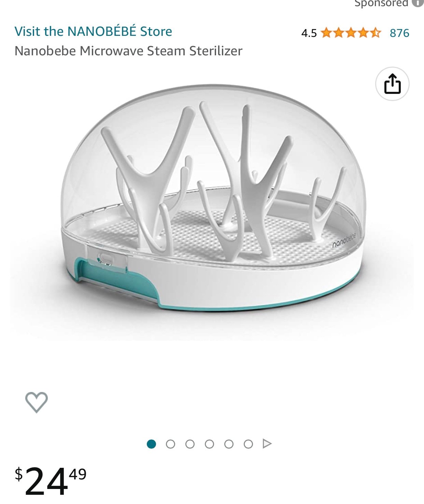The width and height of the screenshot is (424, 504).
Task: Open the star rating breakdown
Action: (351, 33)
